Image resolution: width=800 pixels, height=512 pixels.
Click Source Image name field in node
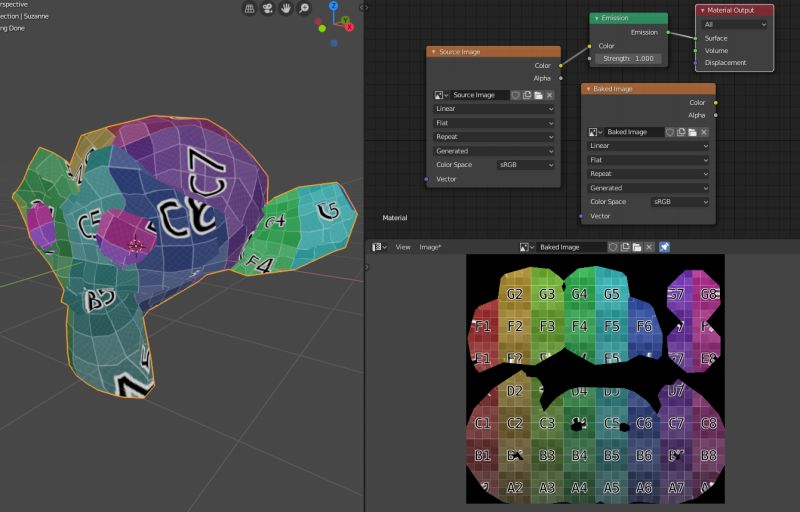click(x=480, y=95)
